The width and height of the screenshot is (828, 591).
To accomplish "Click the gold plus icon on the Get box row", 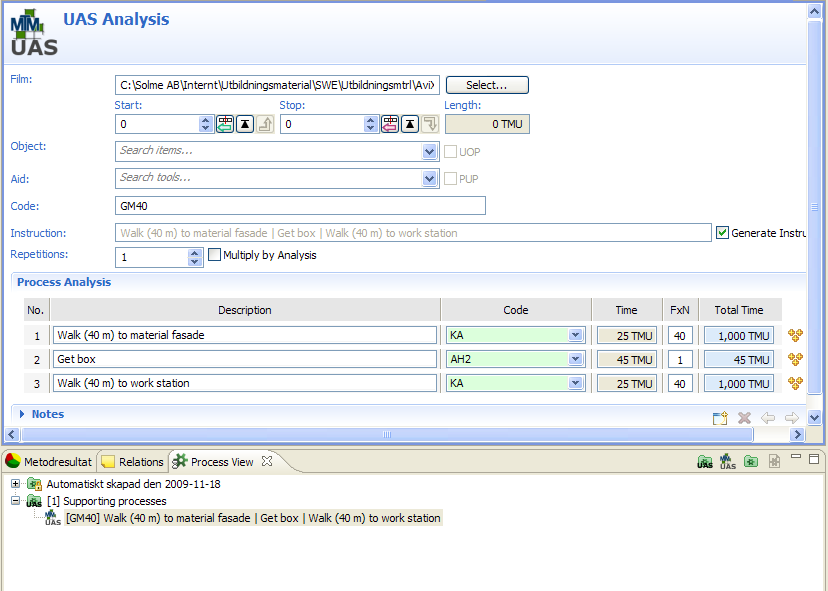I will click(x=796, y=359).
